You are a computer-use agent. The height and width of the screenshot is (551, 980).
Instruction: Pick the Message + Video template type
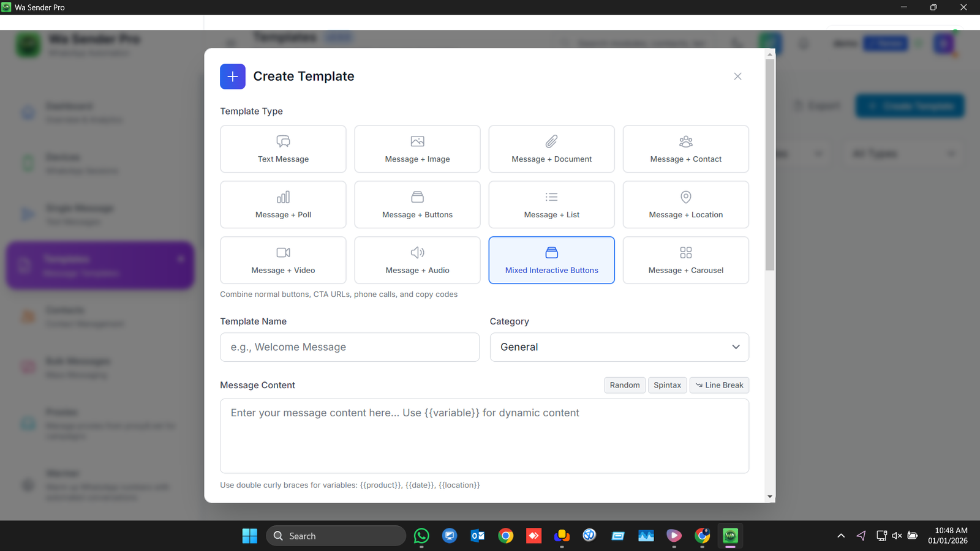click(282, 260)
